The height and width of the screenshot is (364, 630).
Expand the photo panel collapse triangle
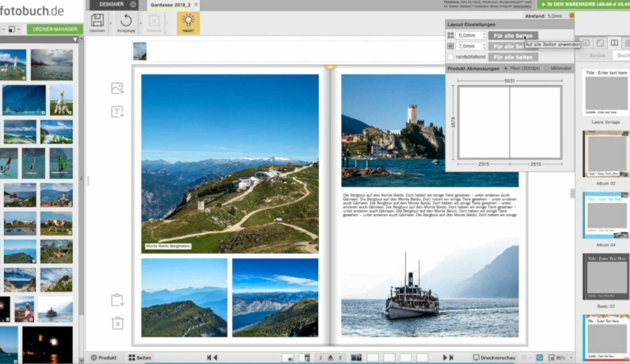pos(75,39)
